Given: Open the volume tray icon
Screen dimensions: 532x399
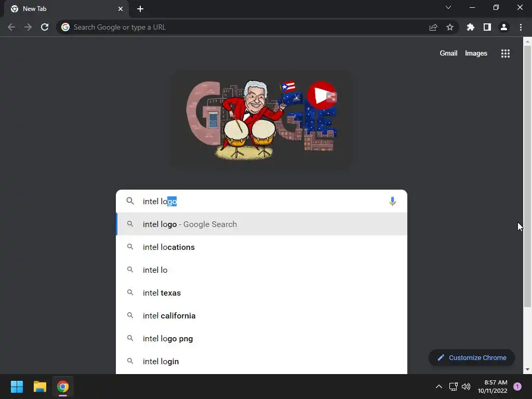Looking at the screenshot, I should tap(466, 387).
